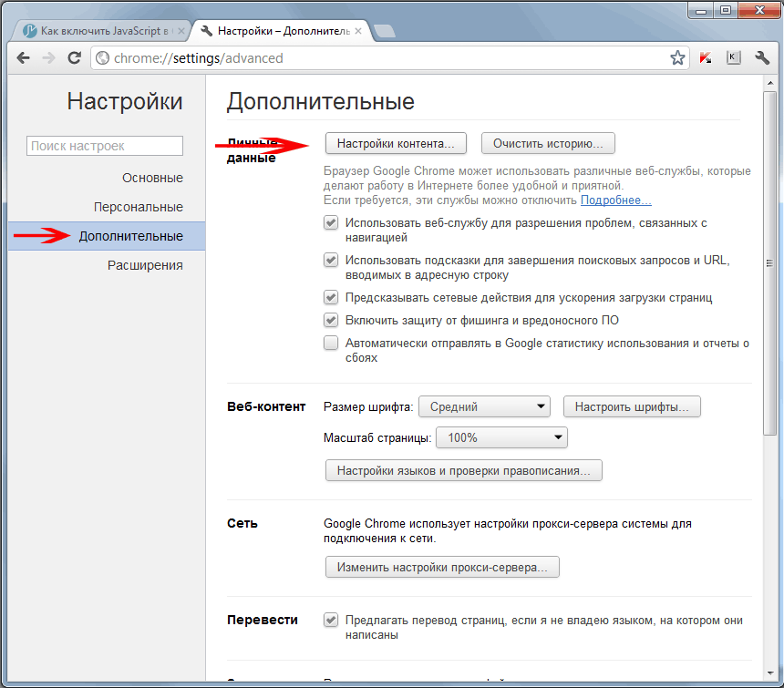Click Настройки контента button
This screenshot has width=784, height=688.
(396, 143)
